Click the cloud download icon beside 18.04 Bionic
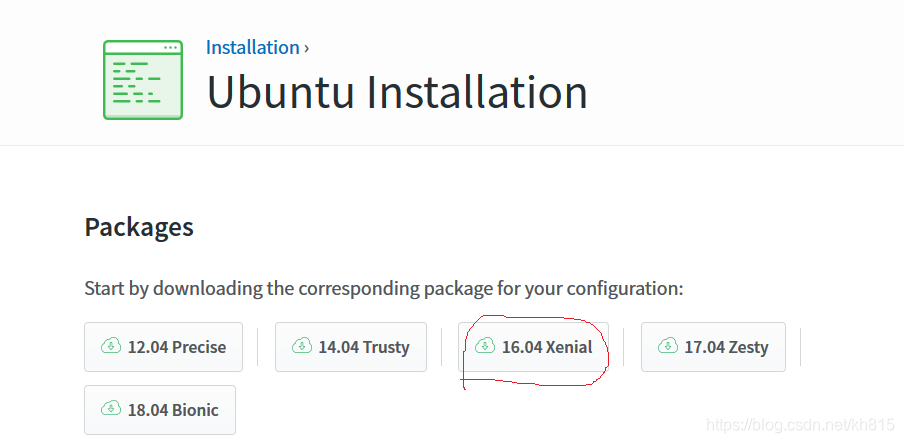 (x=111, y=409)
